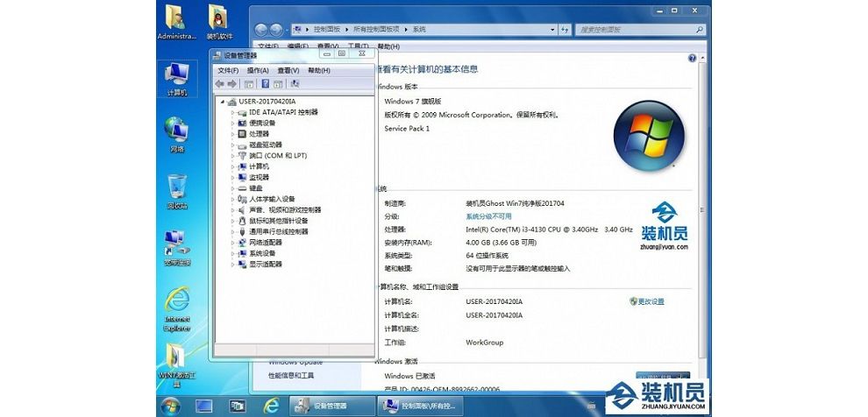
Task: Click the Internet Explorer taskbar icon
Action: 272,406
